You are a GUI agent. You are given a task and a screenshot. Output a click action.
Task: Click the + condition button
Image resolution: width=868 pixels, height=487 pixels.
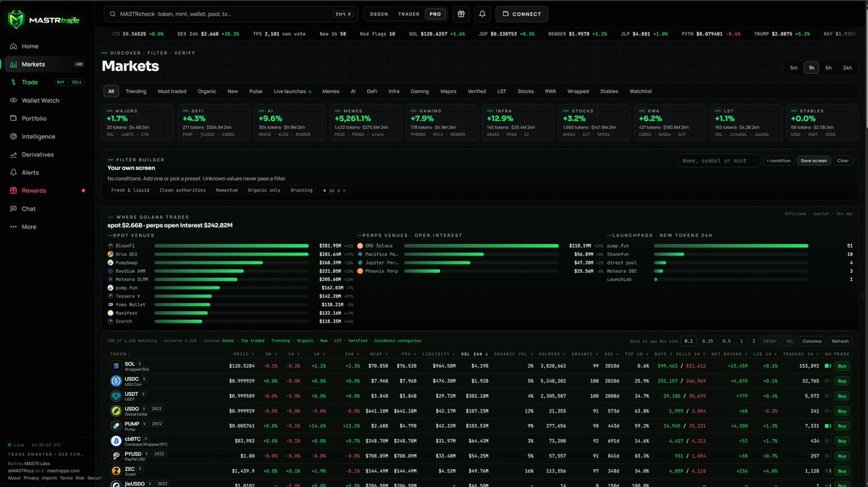(x=778, y=161)
